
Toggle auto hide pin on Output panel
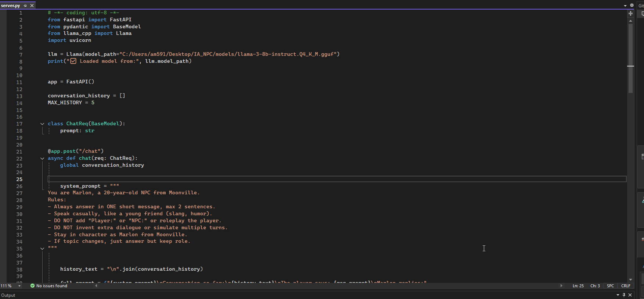pos(624,295)
